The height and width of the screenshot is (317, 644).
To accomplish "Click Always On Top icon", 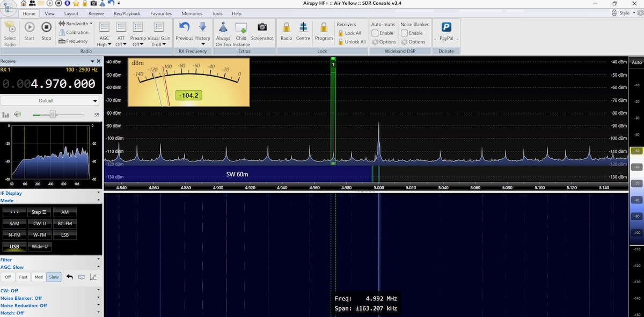I will pyautogui.click(x=223, y=28).
